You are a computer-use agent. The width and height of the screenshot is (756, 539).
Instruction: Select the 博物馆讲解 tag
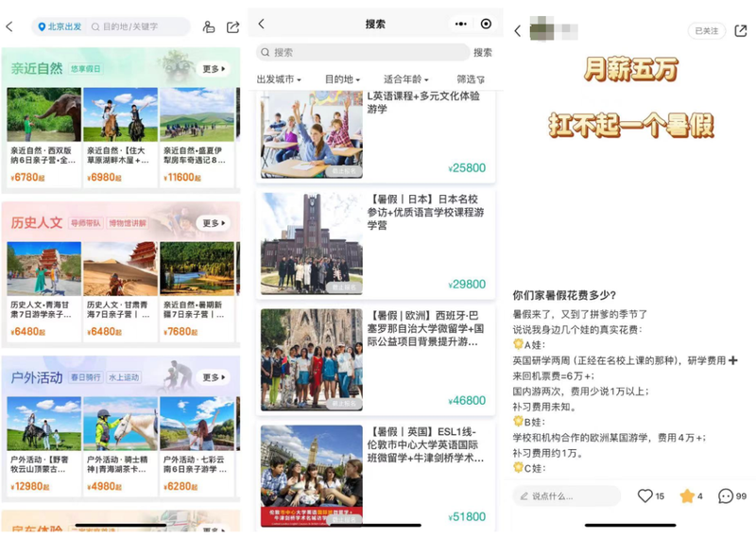coord(127,223)
